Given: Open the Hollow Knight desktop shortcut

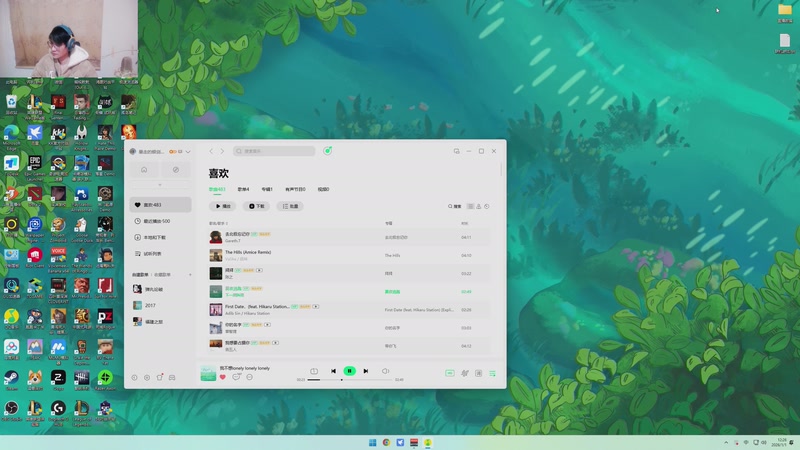Looking at the screenshot, I should (x=82, y=136).
